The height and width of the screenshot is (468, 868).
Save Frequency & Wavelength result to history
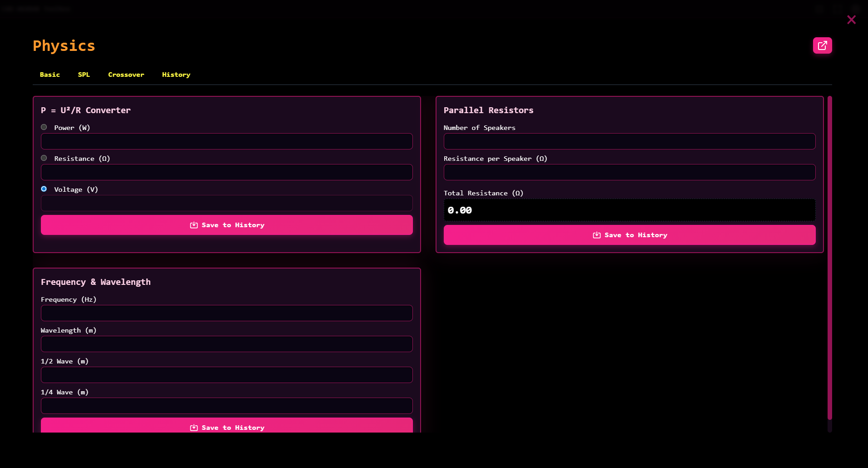pyautogui.click(x=227, y=426)
